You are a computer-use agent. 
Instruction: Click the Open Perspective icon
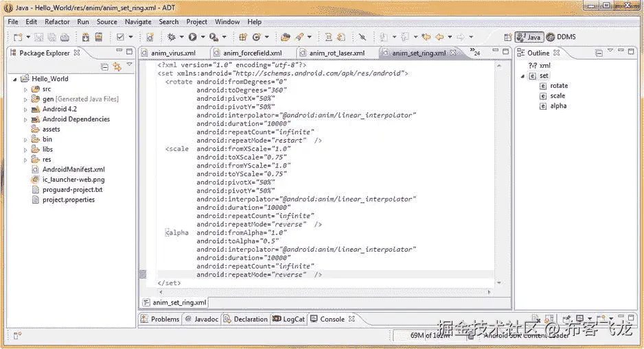pos(507,37)
